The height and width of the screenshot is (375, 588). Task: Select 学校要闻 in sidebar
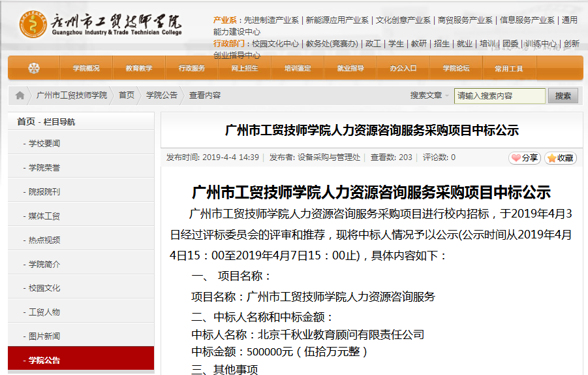click(81, 143)
